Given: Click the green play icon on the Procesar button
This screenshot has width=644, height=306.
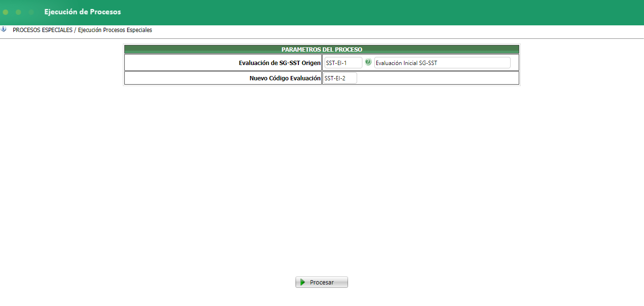Looking at the screenshot, I should (302, 282).
